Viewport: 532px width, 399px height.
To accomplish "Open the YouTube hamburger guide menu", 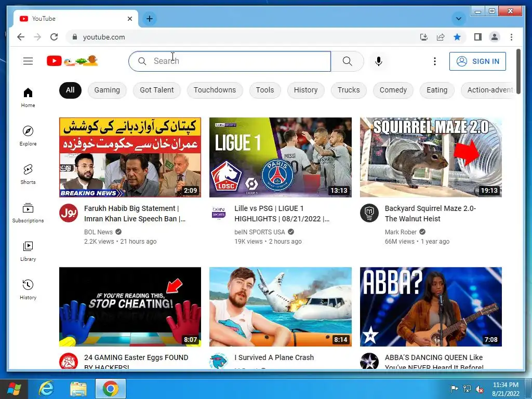I will pyautogui.click(x=28, y=61).
